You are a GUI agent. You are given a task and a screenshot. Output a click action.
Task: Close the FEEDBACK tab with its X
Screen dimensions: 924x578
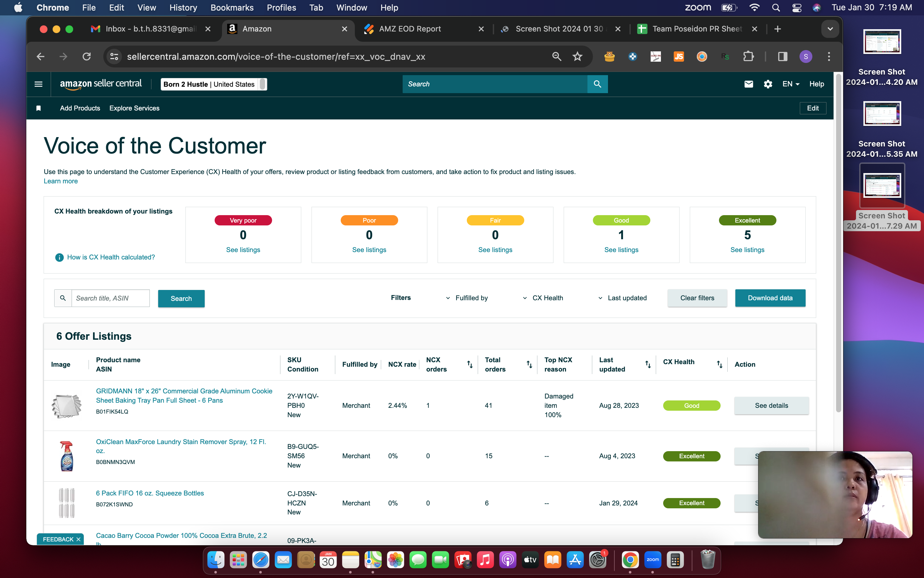(78, 539)
